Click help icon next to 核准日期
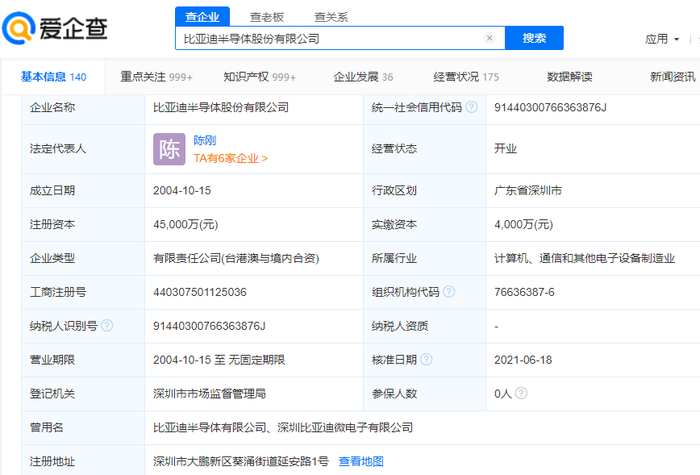Image resolution: width=700 pixels, height=475 pixels. [426, 360]
